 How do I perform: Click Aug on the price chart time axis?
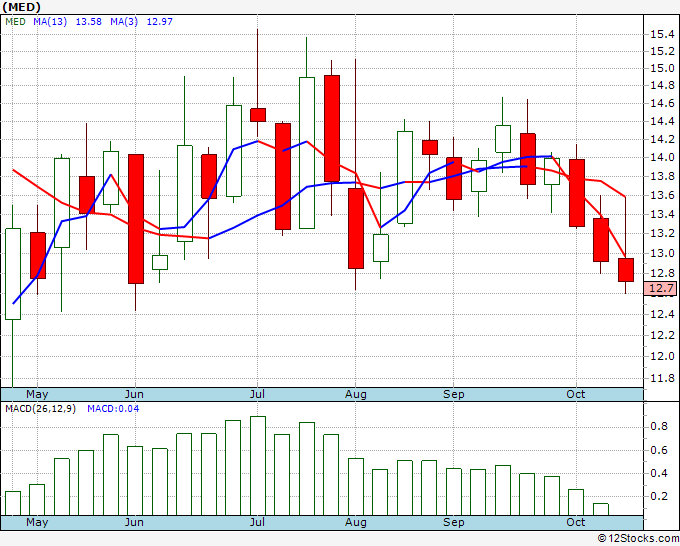356,394
